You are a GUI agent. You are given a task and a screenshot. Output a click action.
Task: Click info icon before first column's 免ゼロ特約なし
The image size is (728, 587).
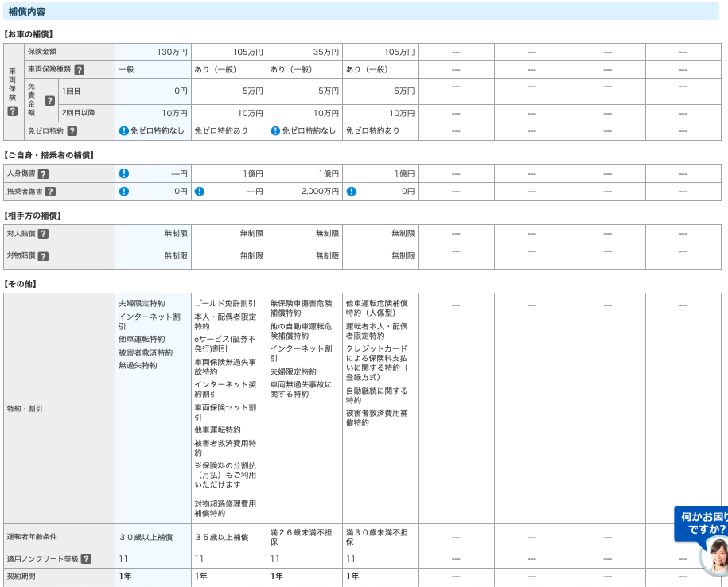click(123, 131)
